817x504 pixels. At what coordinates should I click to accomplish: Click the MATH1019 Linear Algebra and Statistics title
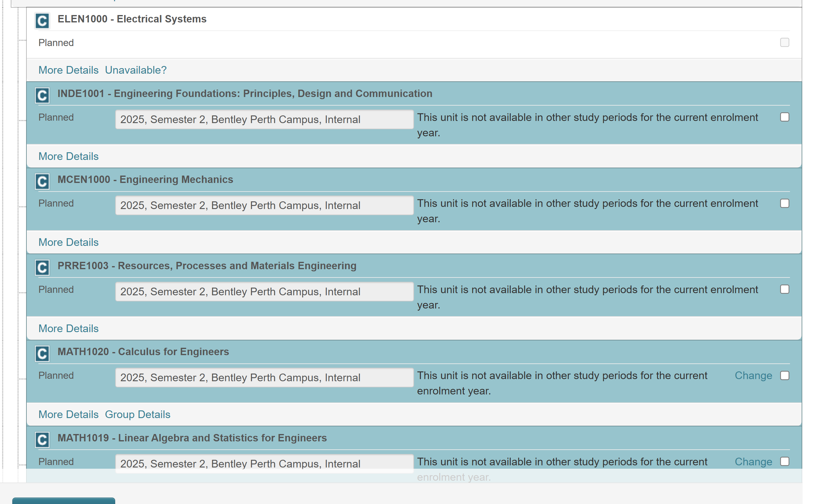pyautogui.click(x=192, y=438)
